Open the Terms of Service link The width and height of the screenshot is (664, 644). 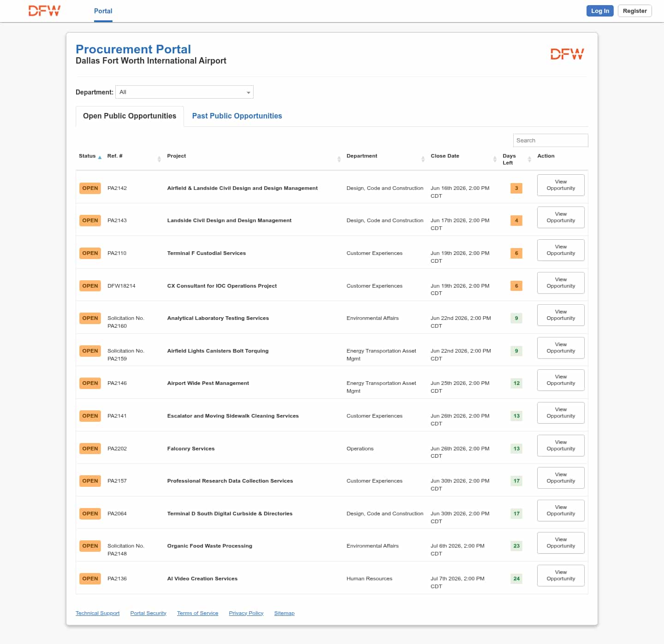[197, 613]
